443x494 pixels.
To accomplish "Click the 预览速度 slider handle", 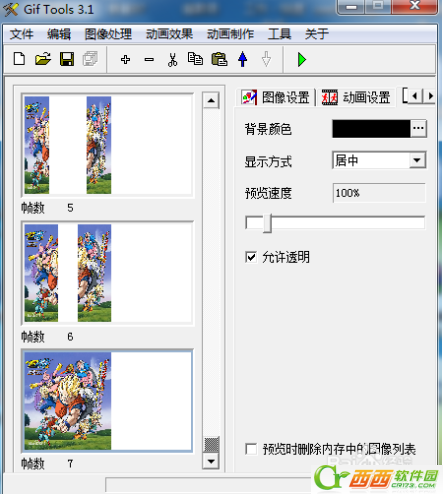I will [x=267, y=223].
